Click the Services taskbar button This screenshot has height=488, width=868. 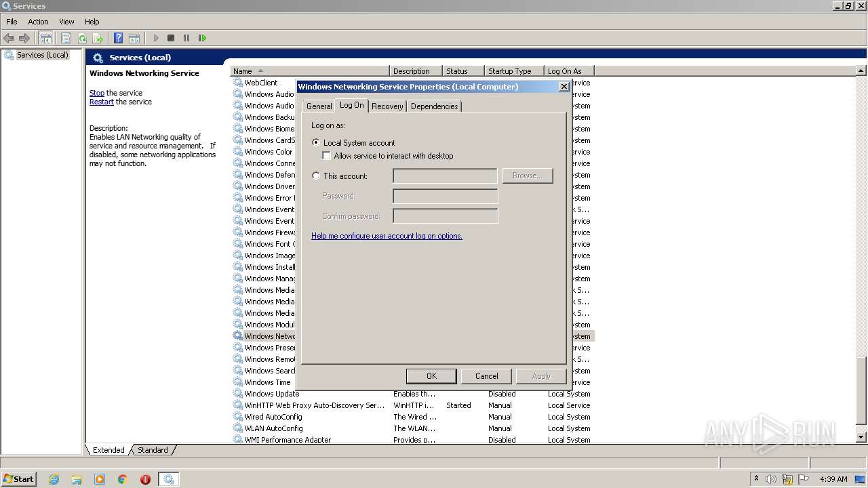pyautogui.click(x=168, y=479)
